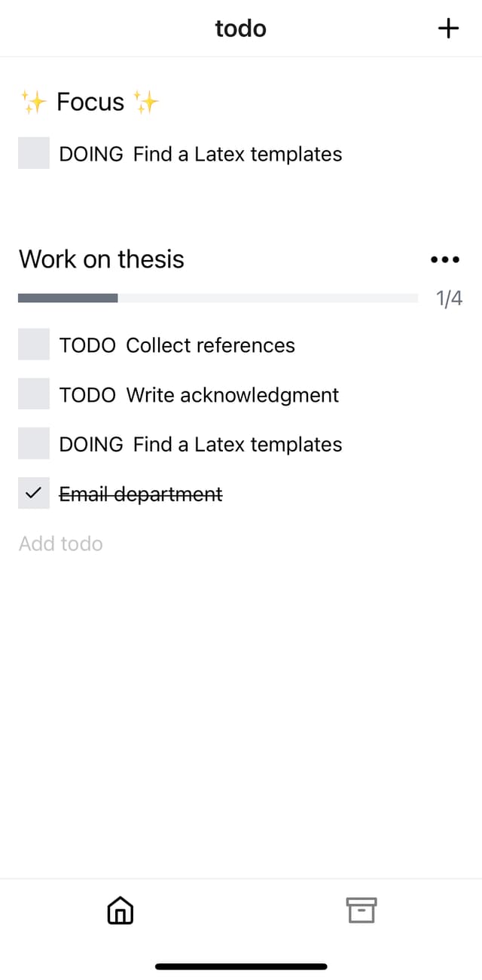Tap the Write acknowledgment task text
The image size is (482, 980).
tap(232, 395)
